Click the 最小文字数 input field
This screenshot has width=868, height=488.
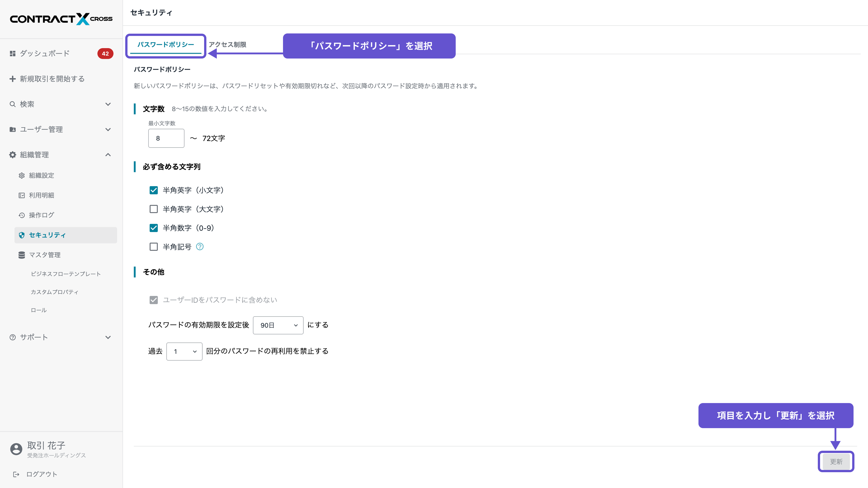pos(166,138)
